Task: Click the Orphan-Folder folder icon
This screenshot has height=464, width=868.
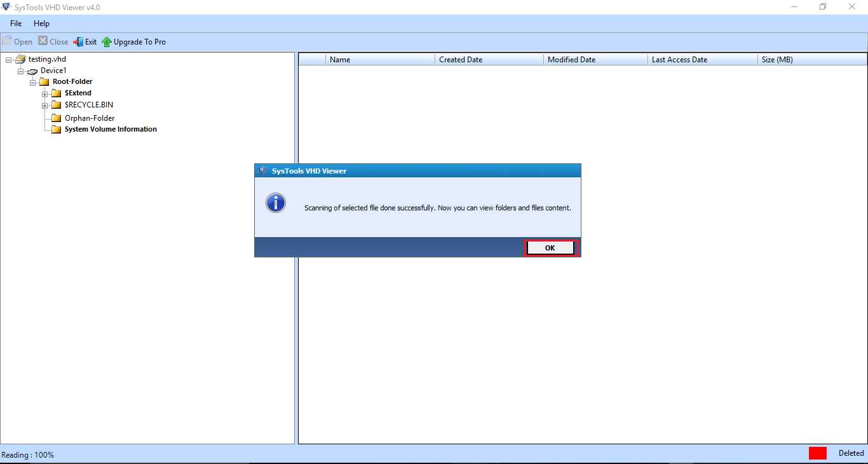Action: [x=56, y=118]
